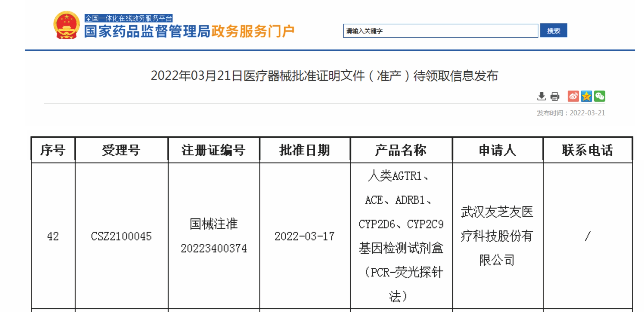Screen dimensions: 644x312
Task: Select approval date 2022-03-17
Action: click(305, 236)
